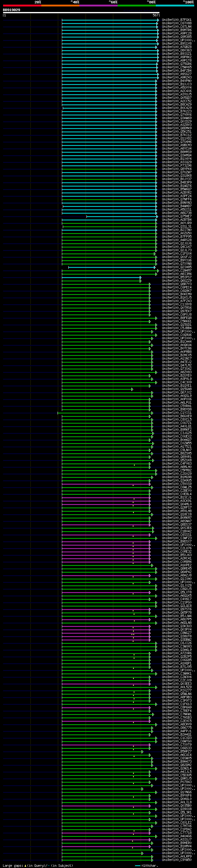Viewport: 197px width, 868px height.
Task: Click the magenta bar for UniRef100_C7XVT9
Action: (x=106, y=745)
